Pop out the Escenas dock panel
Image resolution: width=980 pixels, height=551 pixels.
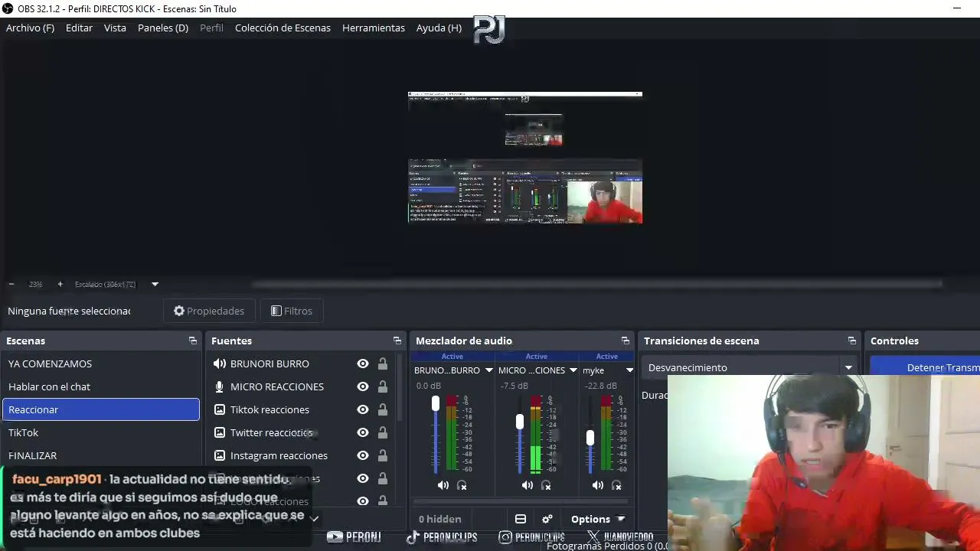point(193,341)
